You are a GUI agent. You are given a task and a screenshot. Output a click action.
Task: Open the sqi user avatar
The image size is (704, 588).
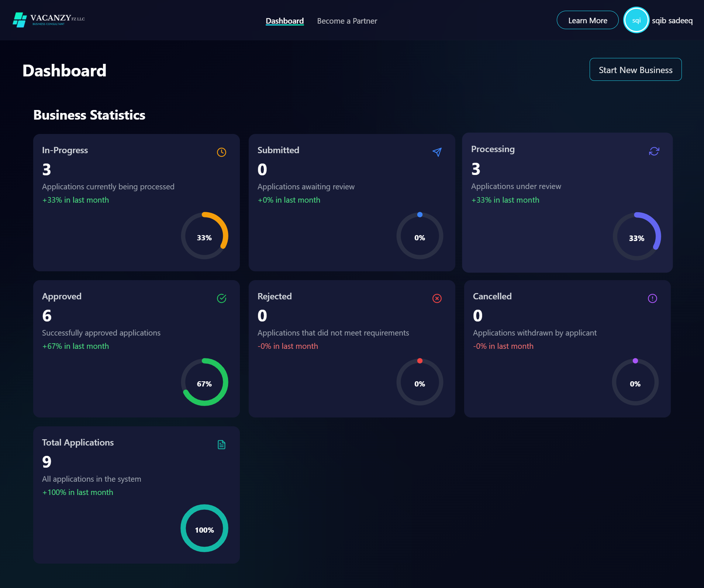(x=636, y=20)
